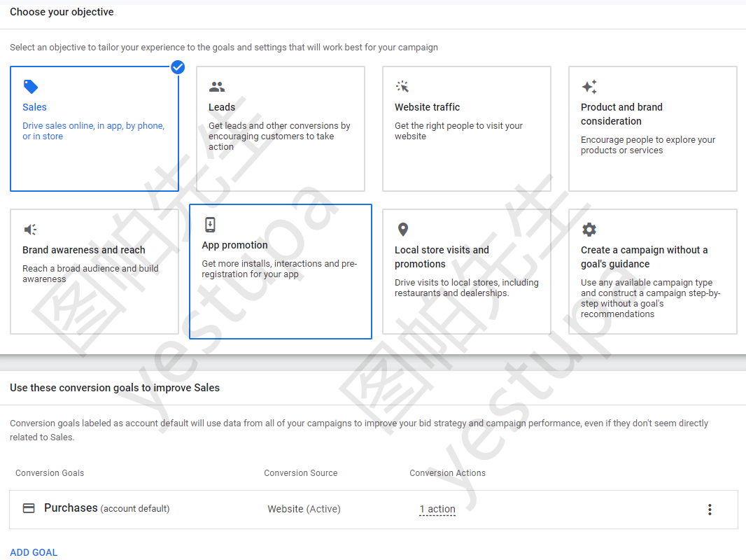Open three-dot menu for Purchases goal
The width and height of the screenshot is (746, 560).
pyautogui.click(x=710, y=510)
